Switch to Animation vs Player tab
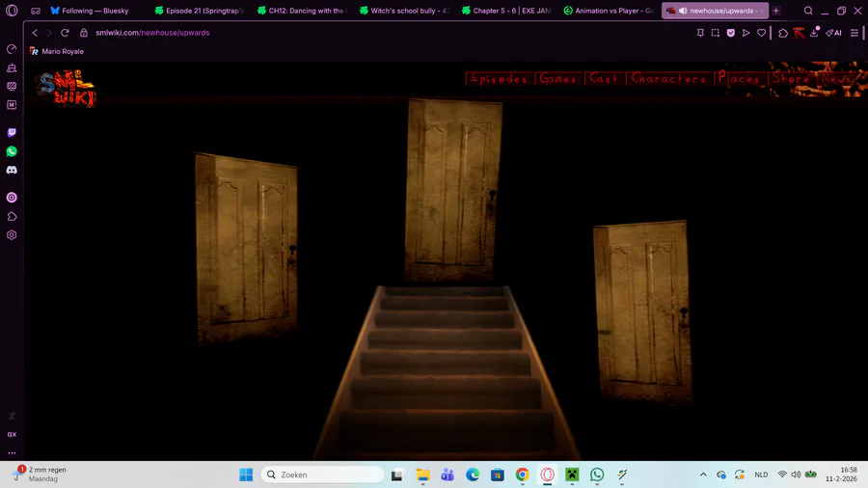The image size is (868, 488). pos(609,11)
